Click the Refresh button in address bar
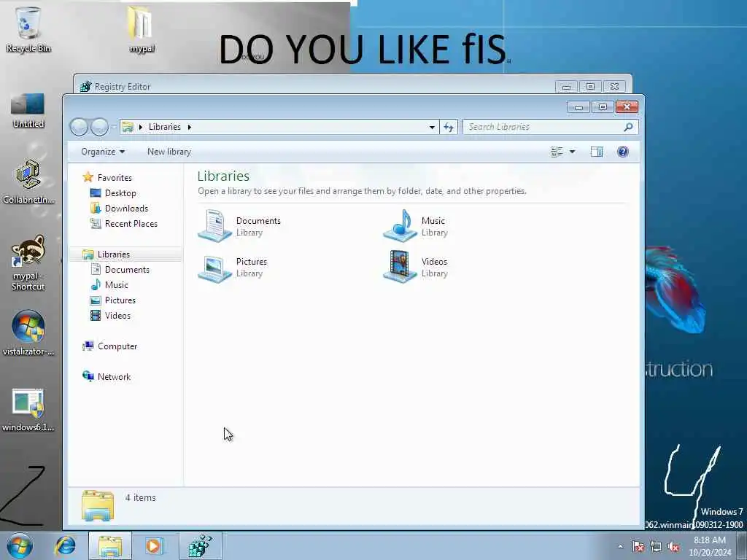Screen dimensions: 747x560 449,127
